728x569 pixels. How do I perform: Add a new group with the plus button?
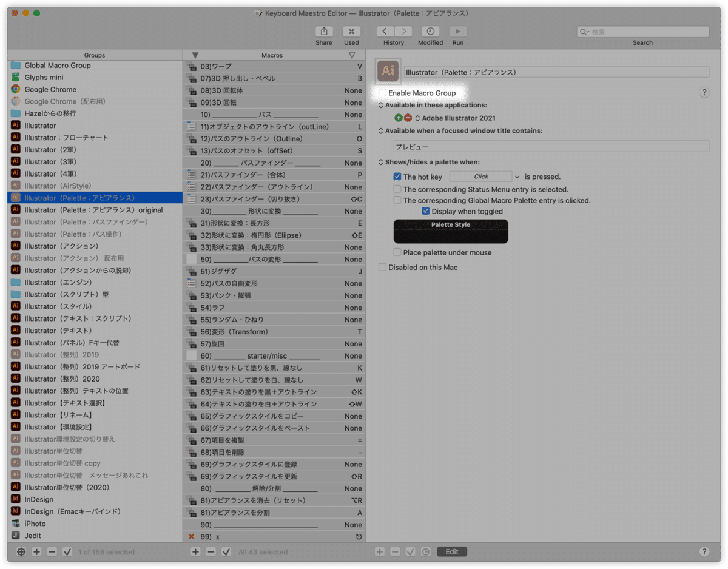36,552
